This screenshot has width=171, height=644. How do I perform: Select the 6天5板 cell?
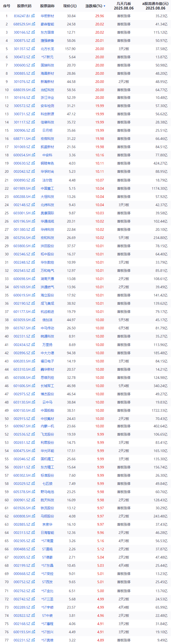pyautogui.click(x=124, y=328)
